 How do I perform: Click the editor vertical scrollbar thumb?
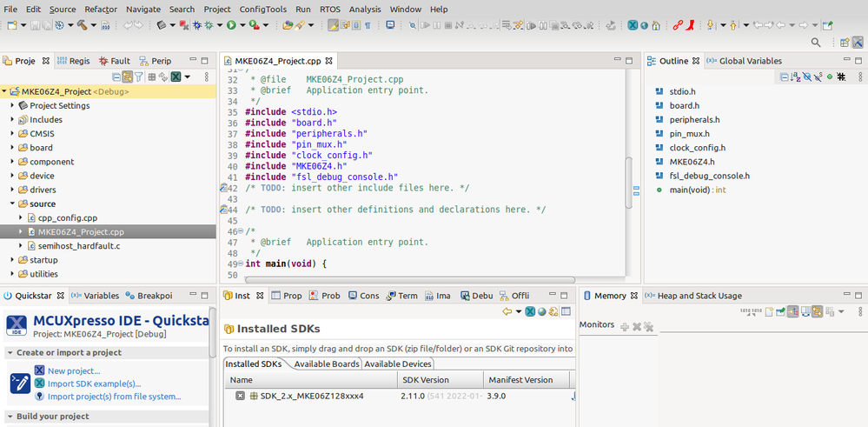click(x=629, y=183)
